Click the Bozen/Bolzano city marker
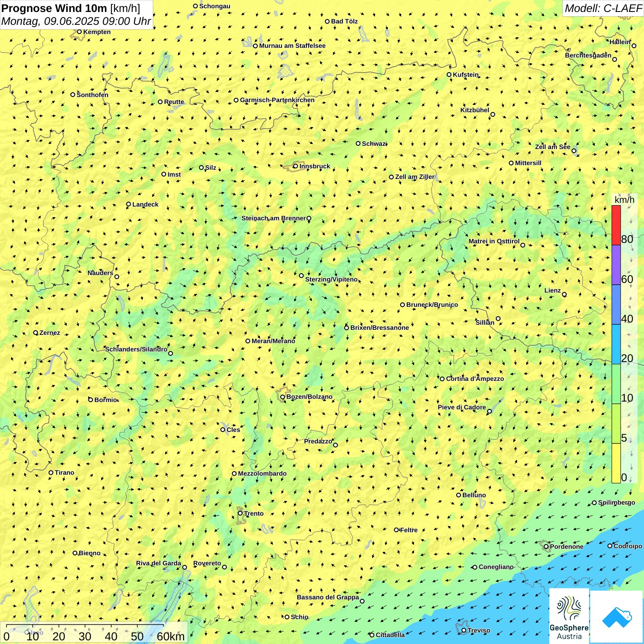 (x=282, y=397)
